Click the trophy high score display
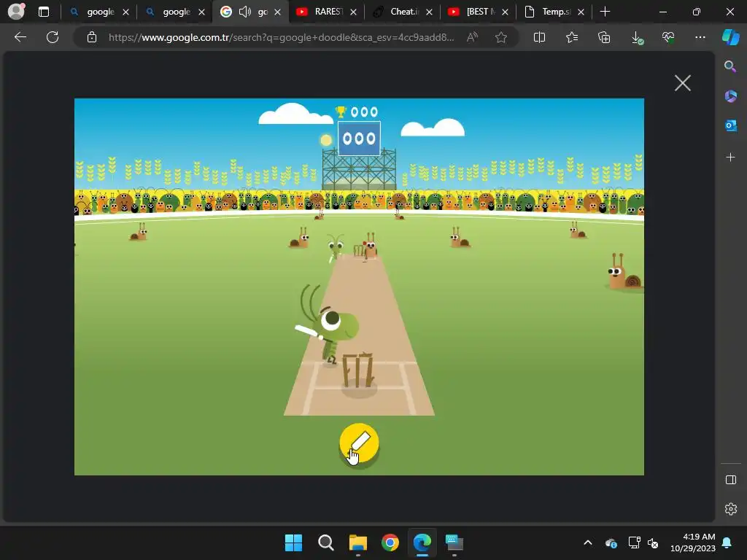Image resolution: width=747 pixels, height=560 pixels. tap(356, 112)
